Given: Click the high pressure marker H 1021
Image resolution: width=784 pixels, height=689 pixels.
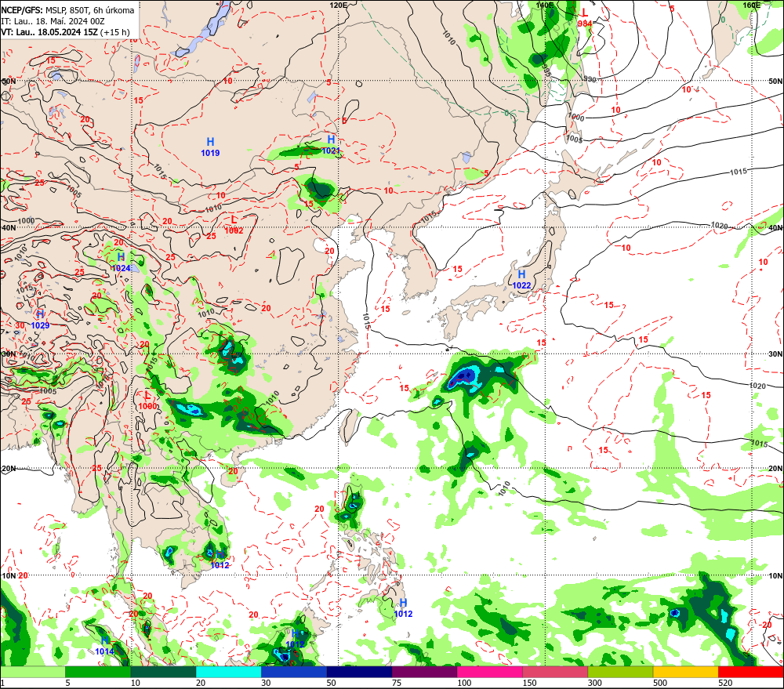Looking at the screenshot, I should click(x=331, y=144).
